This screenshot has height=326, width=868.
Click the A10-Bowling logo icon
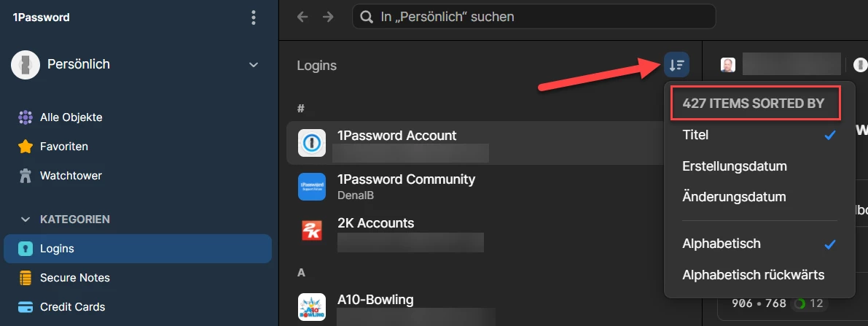pyautogui.click(x=312, y=308)
